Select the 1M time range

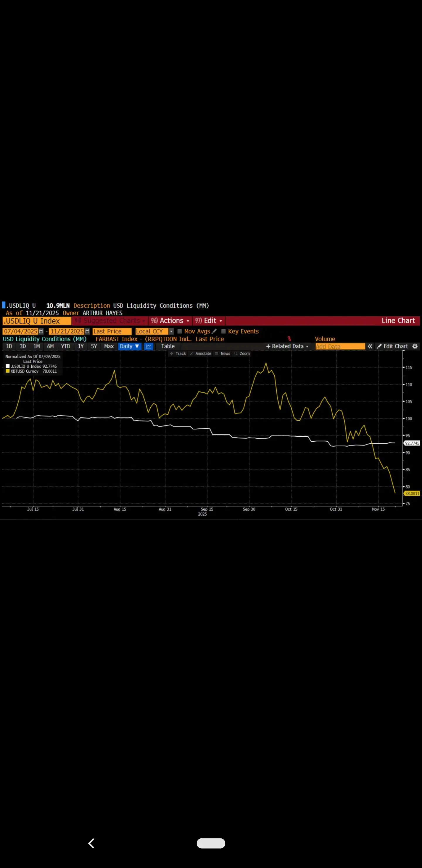point(36,346)
